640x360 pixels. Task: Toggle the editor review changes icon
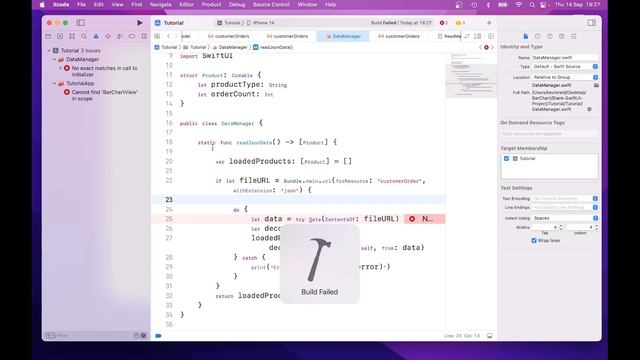(467, 36)
